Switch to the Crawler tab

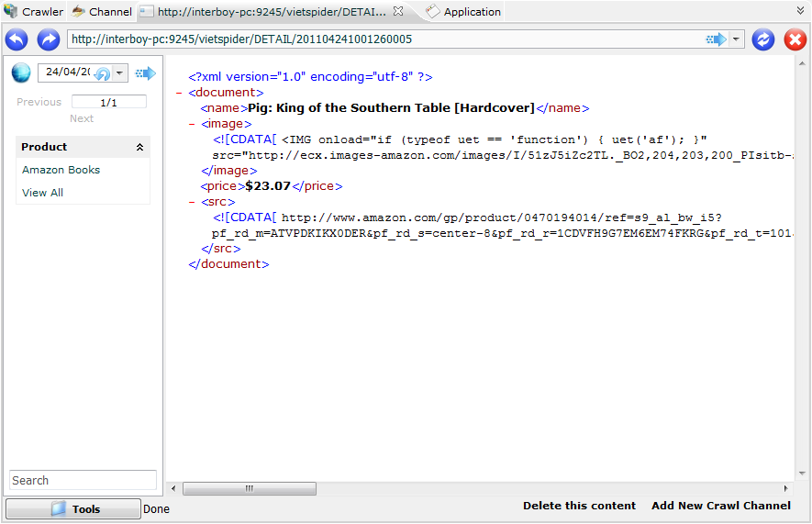click(34, 12)
